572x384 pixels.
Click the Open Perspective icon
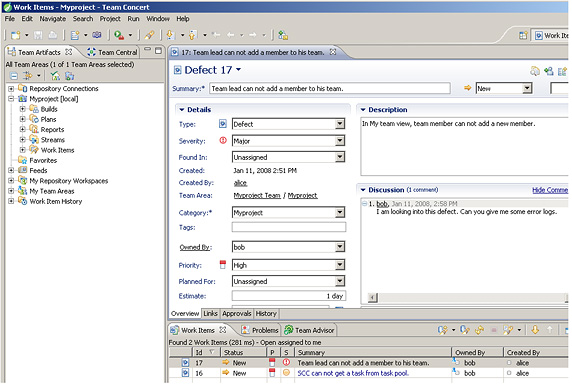pyautogui.click(x=523, y=35)
